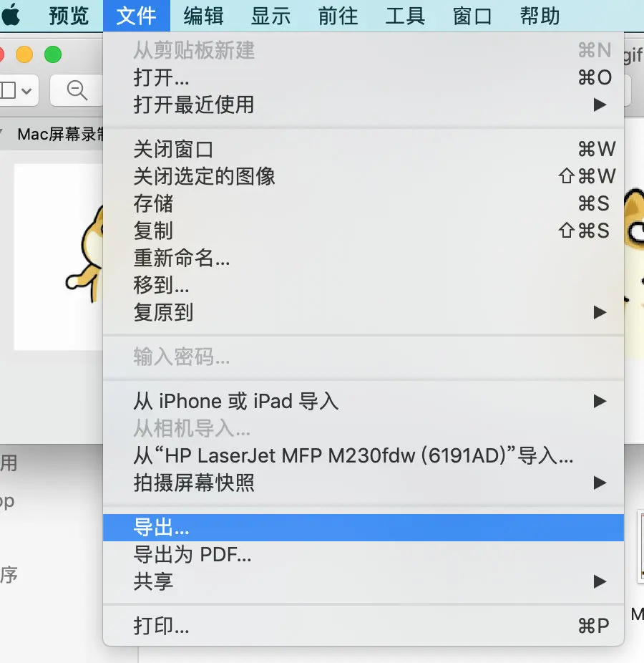
Task: Select 关闭窗口 menu item
Action: [x=364, y=149]
